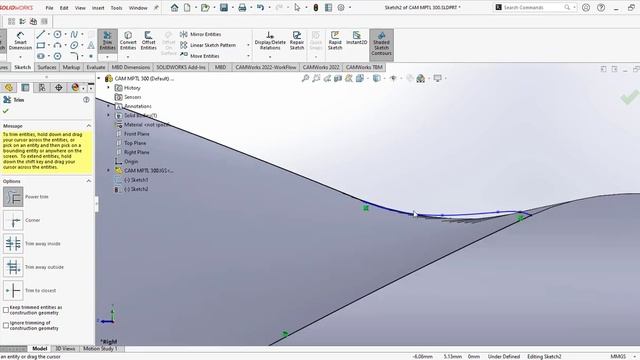Switch to Motion Study 1 tab

(x=100, y=349)
